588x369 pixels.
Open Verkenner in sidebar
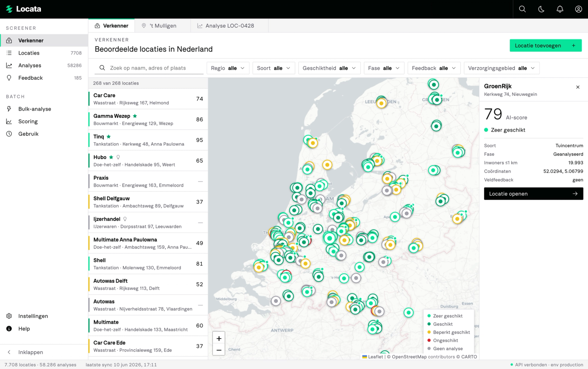coord(44,40)
